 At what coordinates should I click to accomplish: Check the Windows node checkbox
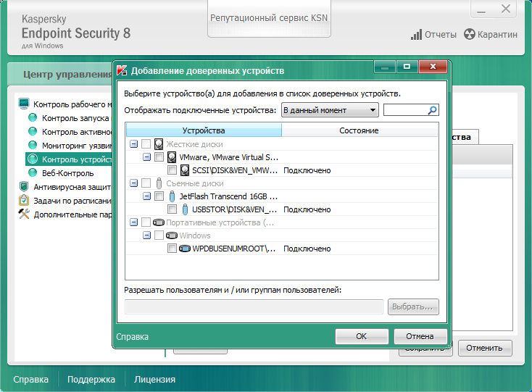tap(159, 235)
